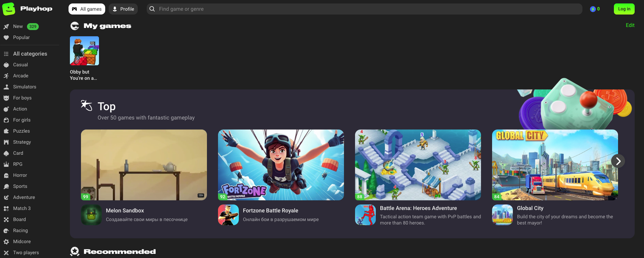Click the My games heading
Image resolution: width=644 pixels, height=258 pixels.
pyautogui.click(x=107, y=26)
